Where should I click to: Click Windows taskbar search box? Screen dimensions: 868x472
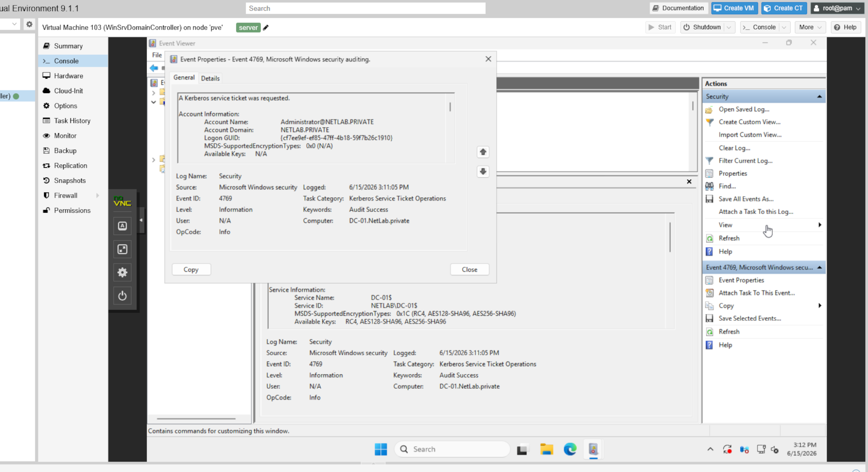pos(452,449)
